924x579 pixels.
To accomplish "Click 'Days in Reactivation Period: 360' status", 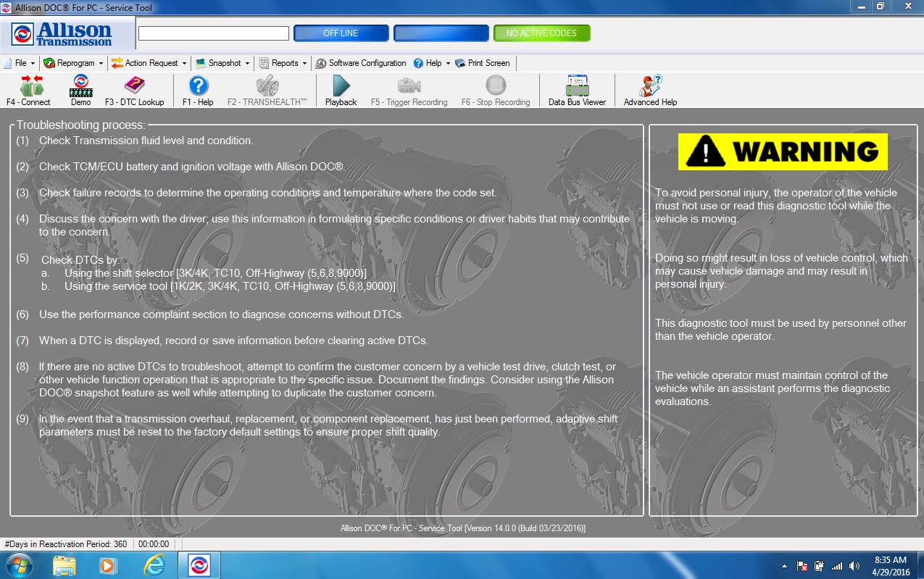I will pos(66,543).
